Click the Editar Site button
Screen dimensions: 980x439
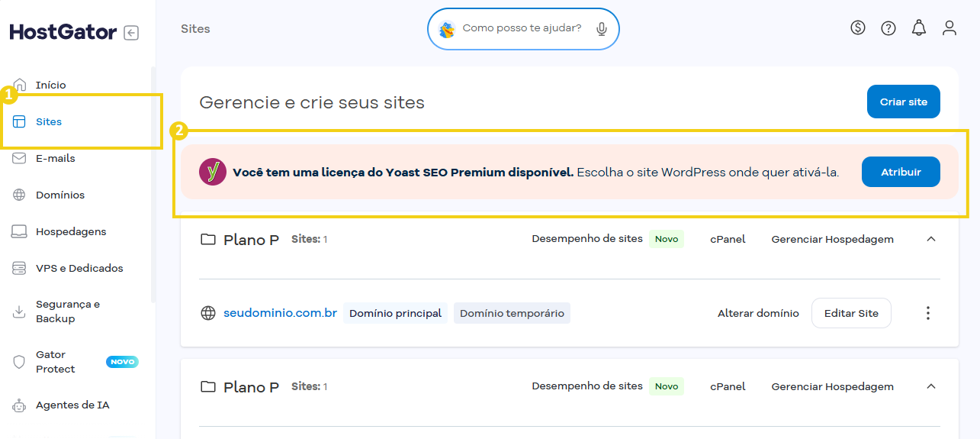[x=851, y=313]
